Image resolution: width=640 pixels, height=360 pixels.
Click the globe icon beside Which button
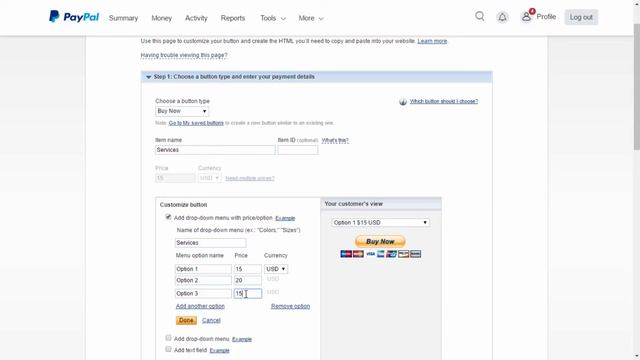coord(403,102)
